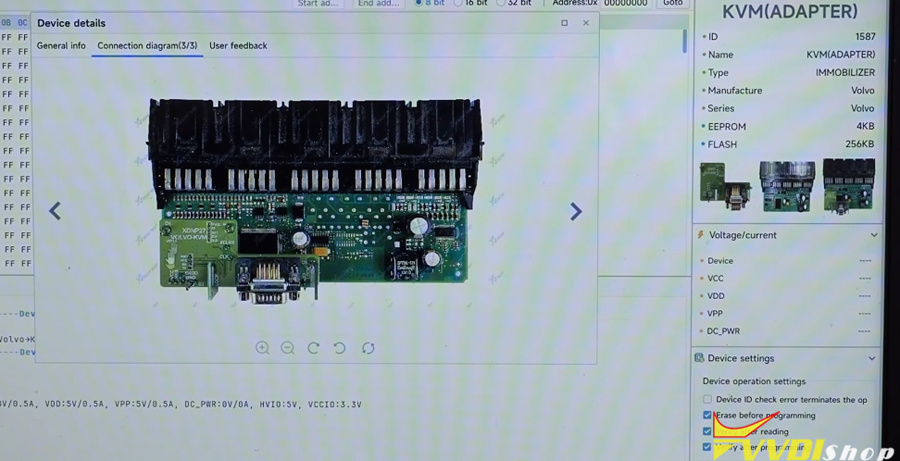This screenshot has width=900, height=461.
Task: Collapse the Voltage/current section
Action: click(874, 235)
